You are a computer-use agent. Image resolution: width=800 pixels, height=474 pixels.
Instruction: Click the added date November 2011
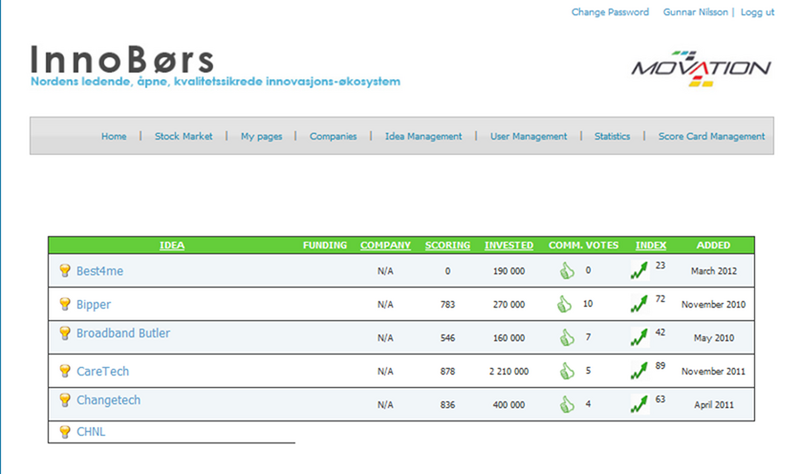coord(713,371)
